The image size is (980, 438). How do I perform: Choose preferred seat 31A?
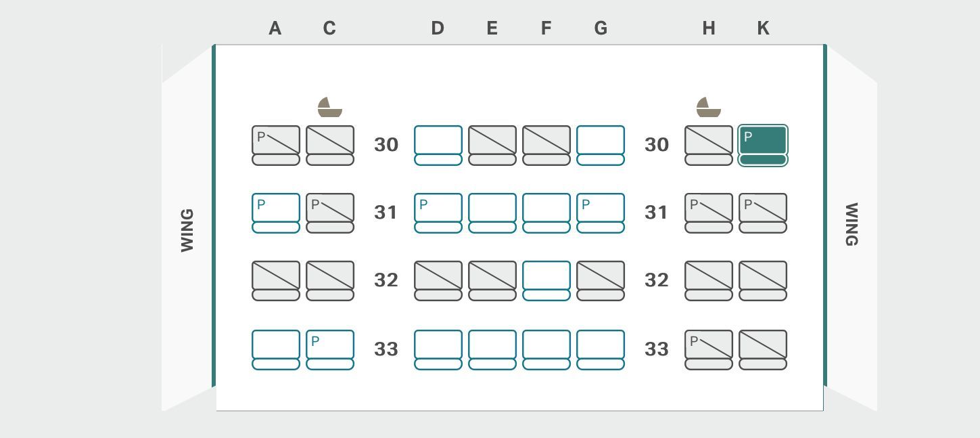pos(276,213)
